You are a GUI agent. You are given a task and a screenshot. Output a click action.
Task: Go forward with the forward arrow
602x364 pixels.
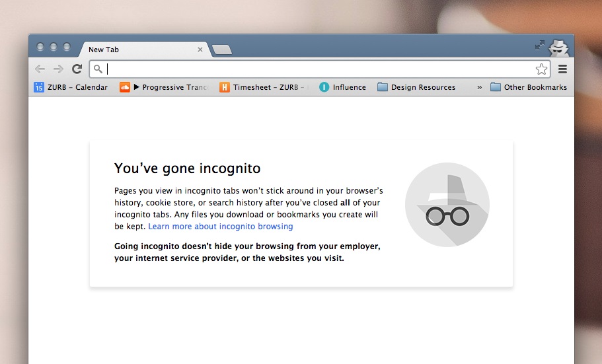58,69
